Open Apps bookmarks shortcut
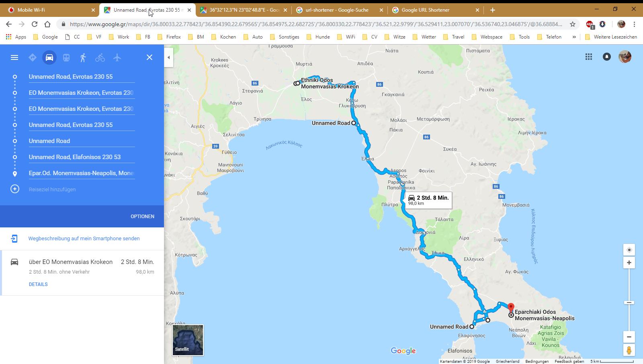The height and width of the screenshot is (364, 643). tap(16, 37)
